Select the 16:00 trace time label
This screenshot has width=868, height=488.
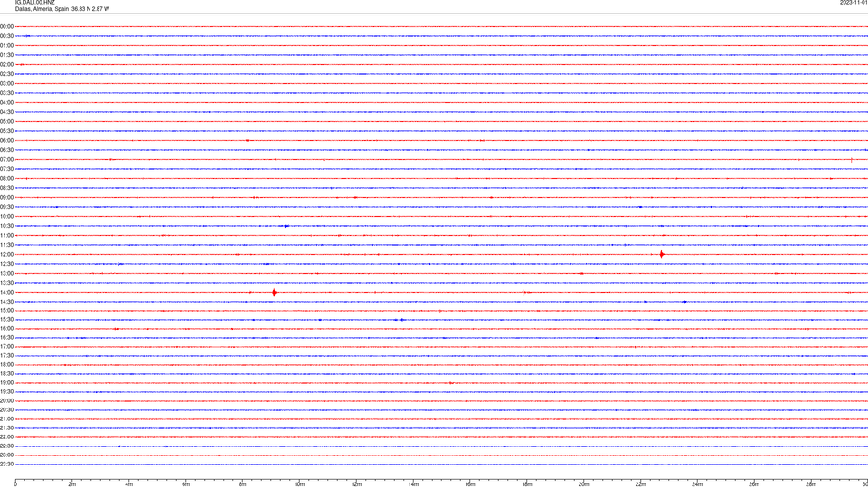6,329
